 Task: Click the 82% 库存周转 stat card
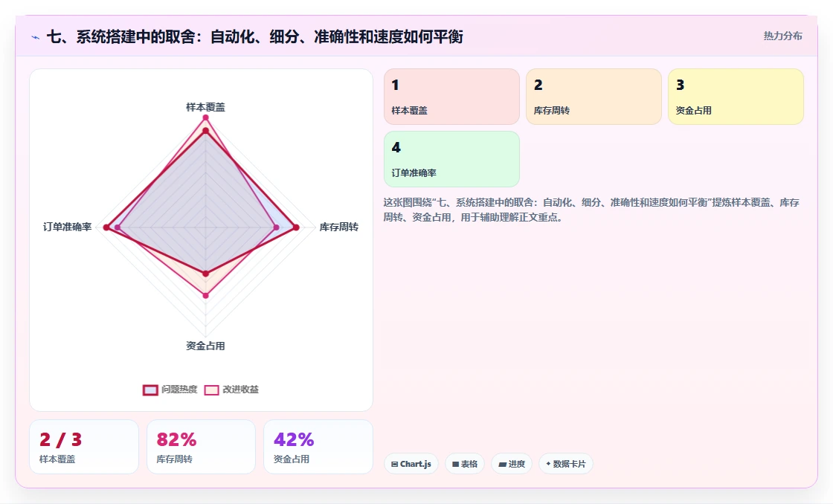pos(201,447)
